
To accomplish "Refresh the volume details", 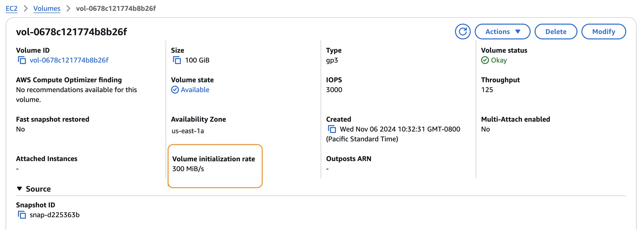I will (463, 32).
